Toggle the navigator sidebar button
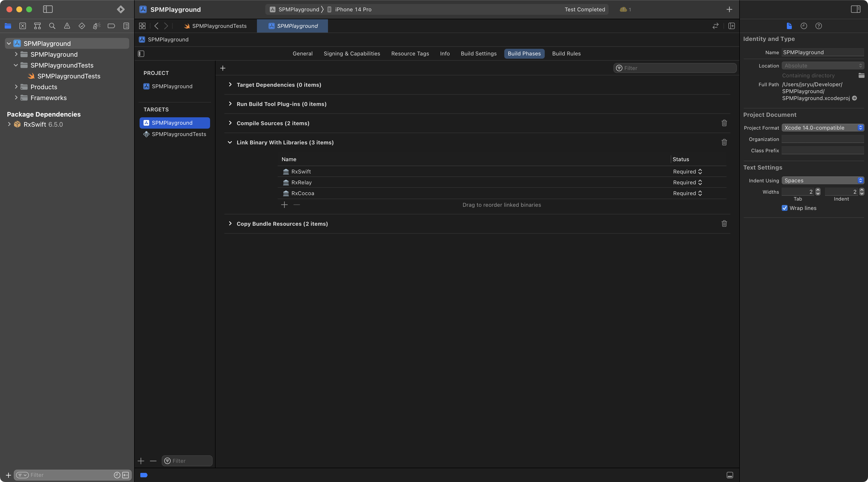 (48, 9)
